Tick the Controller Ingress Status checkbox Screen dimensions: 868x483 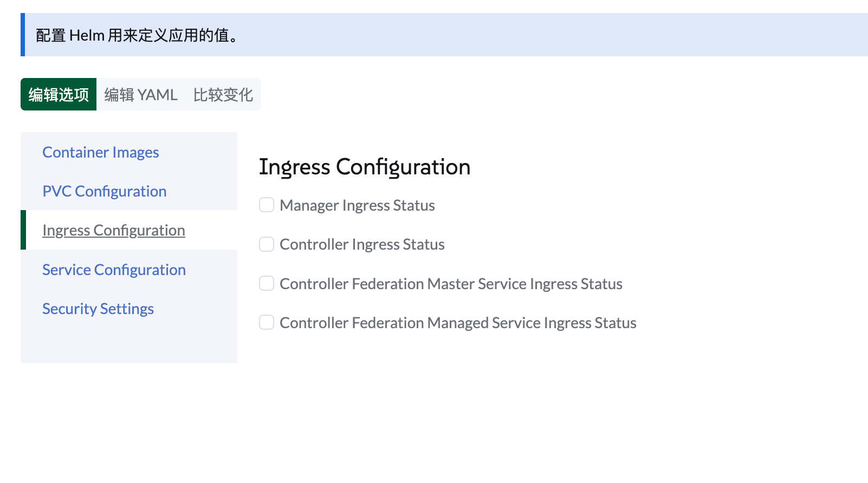click(x=267, y=244)
